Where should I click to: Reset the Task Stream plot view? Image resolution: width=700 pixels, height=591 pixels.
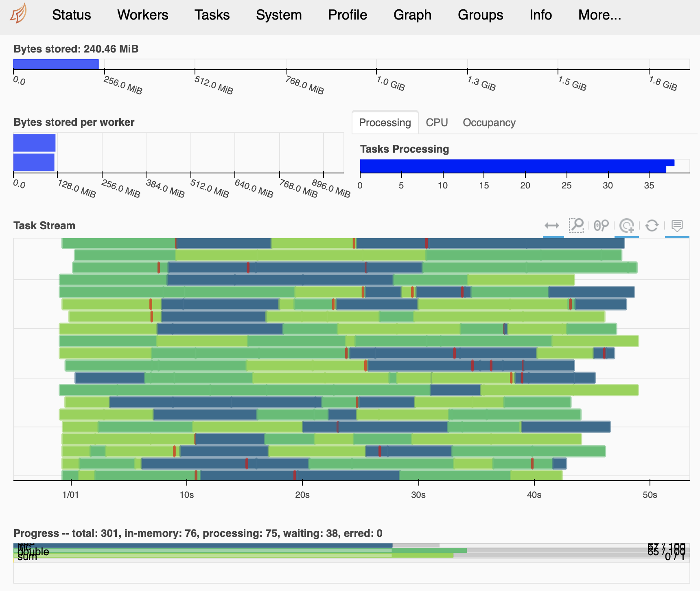(x=652, y=225)
